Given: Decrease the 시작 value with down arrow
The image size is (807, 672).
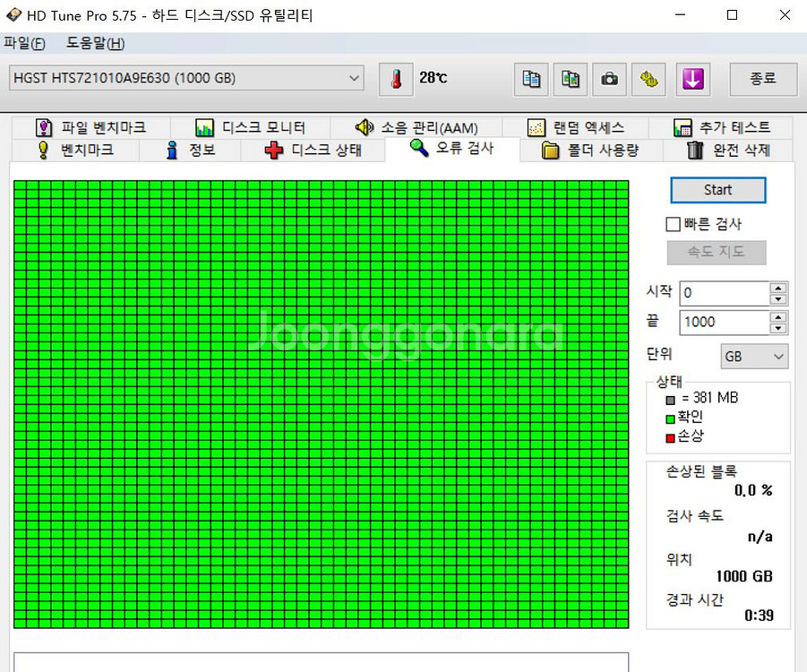Looking at the screenshot, I should [777, 299].
